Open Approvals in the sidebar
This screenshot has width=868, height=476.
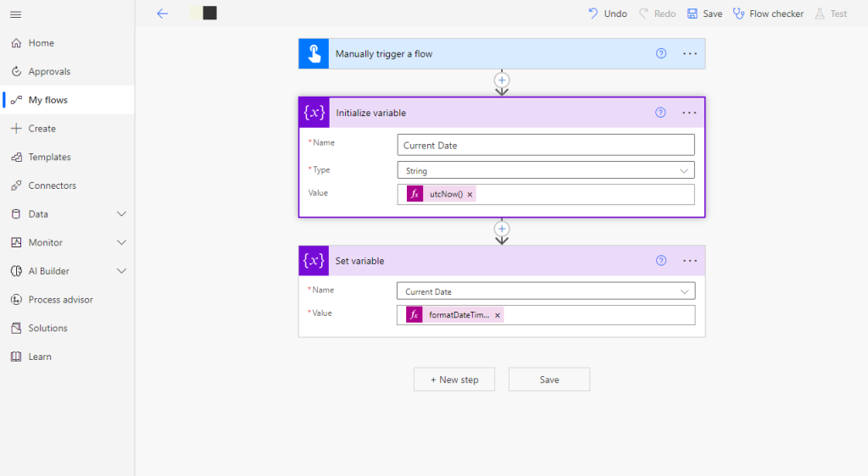pyautogui.click(x=67, y=71)
